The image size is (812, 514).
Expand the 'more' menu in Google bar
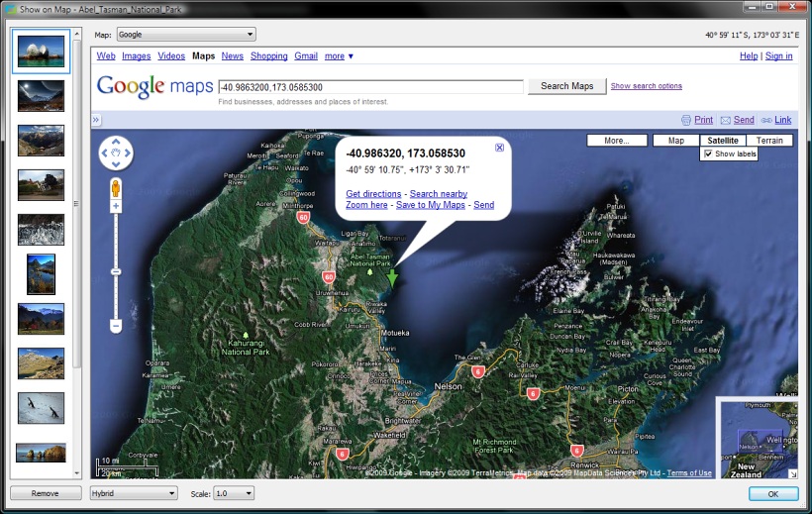pyautogui.click(x=339, y=56)
